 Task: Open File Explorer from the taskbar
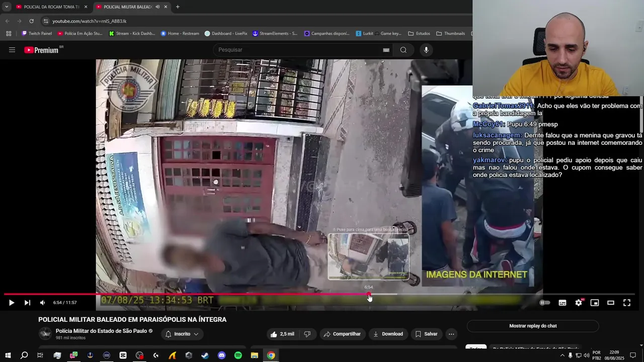pyautogui.click(x=255, y=355)
